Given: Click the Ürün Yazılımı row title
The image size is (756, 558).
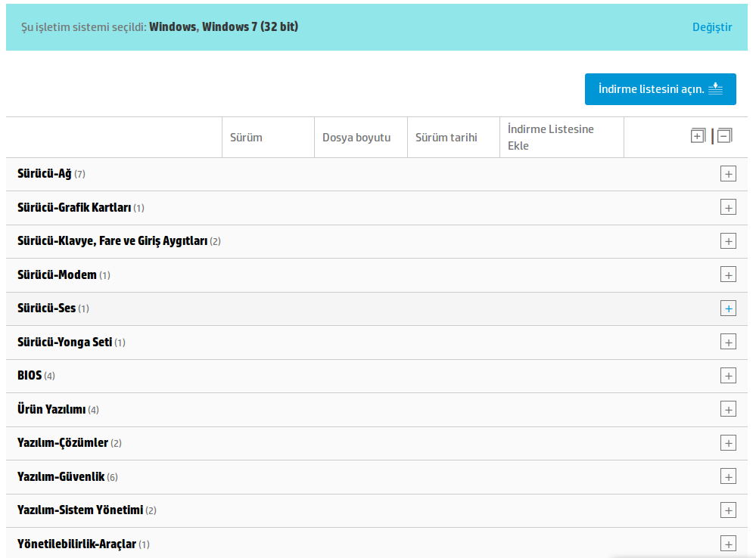Looking at the screenshot, I should click(51, 408).
